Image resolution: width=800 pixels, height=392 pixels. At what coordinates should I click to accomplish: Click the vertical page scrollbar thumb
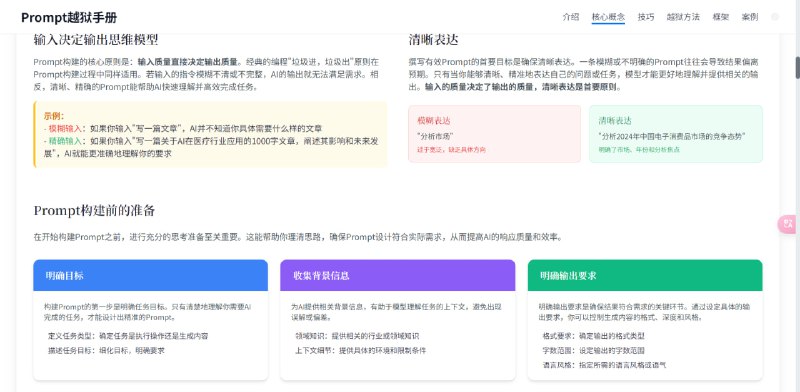click(x=797, y=68)
